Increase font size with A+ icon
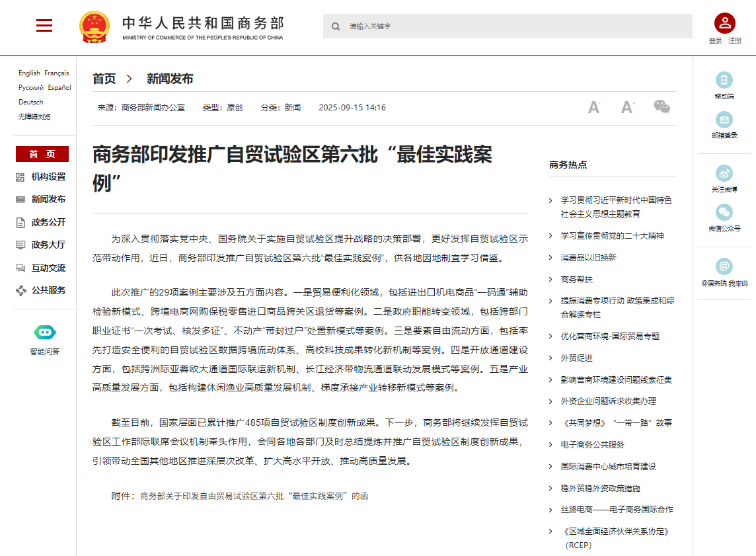 coord(627,107)
